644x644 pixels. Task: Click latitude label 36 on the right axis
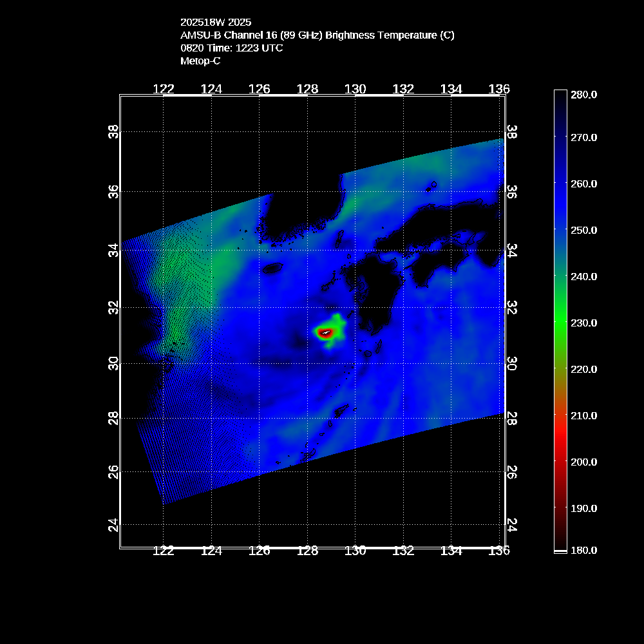[512, 192]
